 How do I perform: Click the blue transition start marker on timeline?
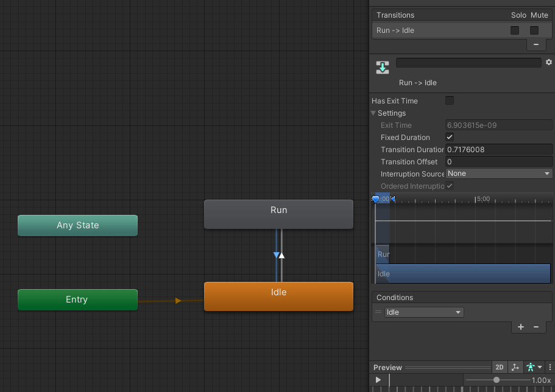[375, 199]
